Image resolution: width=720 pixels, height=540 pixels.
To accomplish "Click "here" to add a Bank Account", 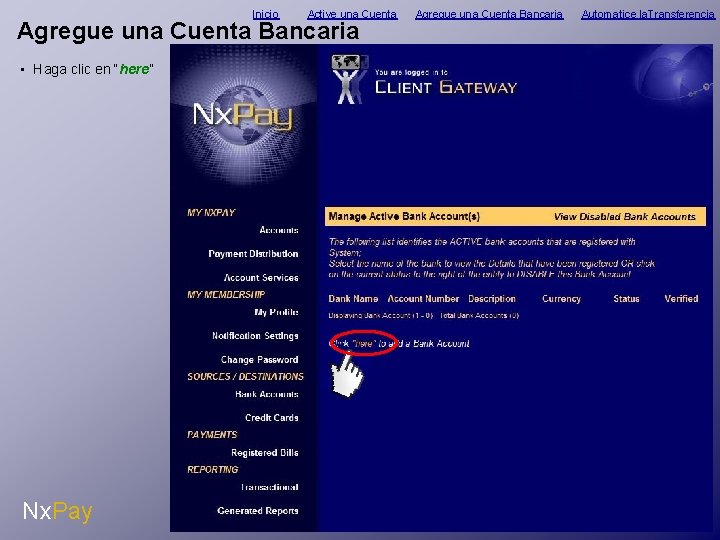I will coord(364,343).
